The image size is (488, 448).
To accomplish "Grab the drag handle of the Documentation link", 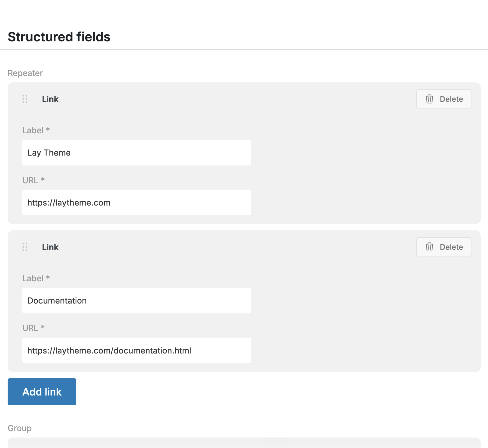I will tap(25, 247).
